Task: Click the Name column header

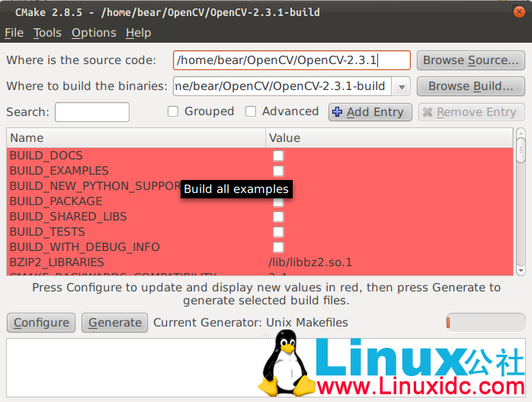Action: click(x=136, y=138)
